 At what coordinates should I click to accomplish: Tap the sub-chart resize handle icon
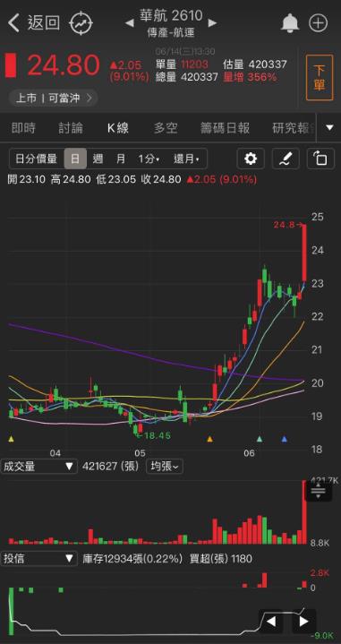tap(318, 491)
